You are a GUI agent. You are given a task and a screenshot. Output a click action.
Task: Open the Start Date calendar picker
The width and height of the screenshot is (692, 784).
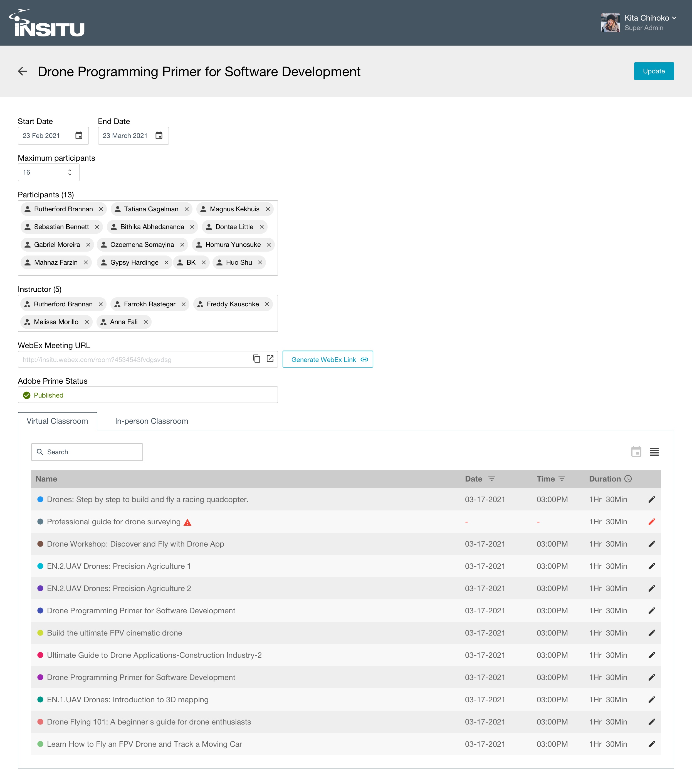point(79,135)
